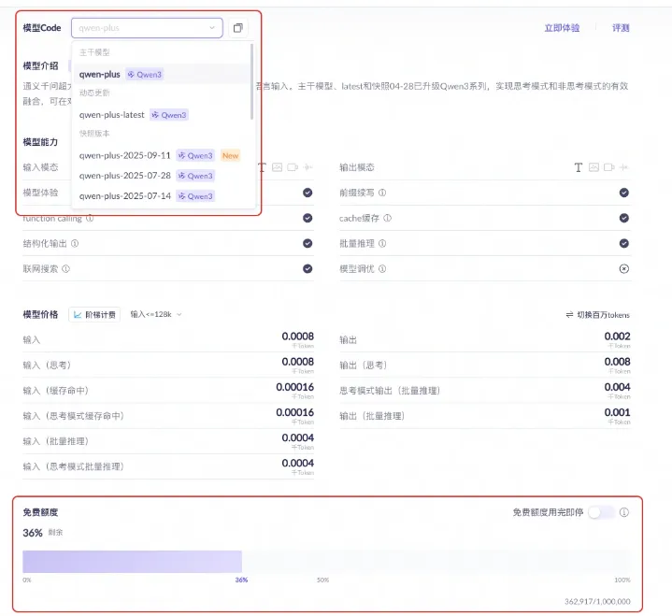Expand the 输入<=128k tier dropdown
Screen dimensions: 672x616
tap(156, 314)
